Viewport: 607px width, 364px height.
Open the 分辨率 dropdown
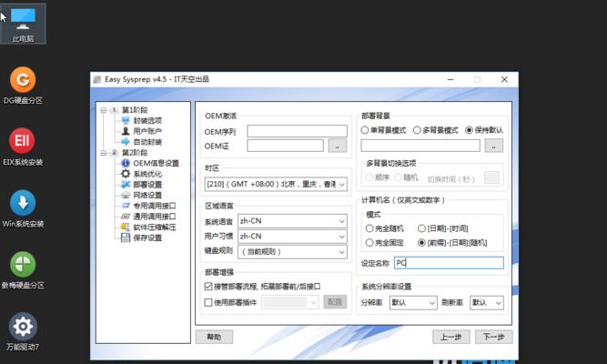tap(413, 303)
